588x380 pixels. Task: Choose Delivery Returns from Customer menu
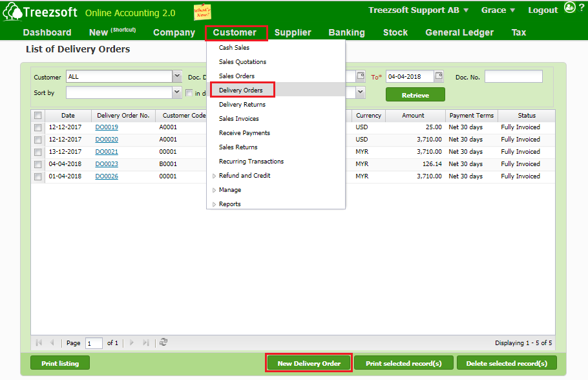[242, 105]
